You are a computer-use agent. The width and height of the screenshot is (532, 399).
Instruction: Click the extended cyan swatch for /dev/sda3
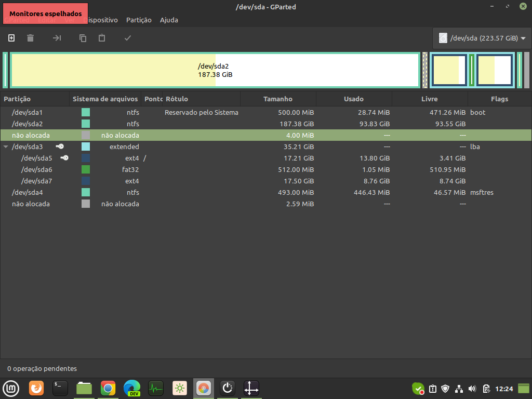point(86,147)
